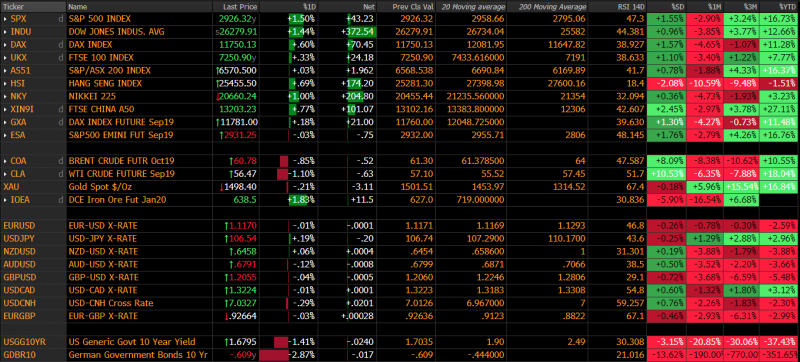Screen dimensions: 800x362
Task: Expand the HSI ticker row triangle
Action: tap(6, 84)
